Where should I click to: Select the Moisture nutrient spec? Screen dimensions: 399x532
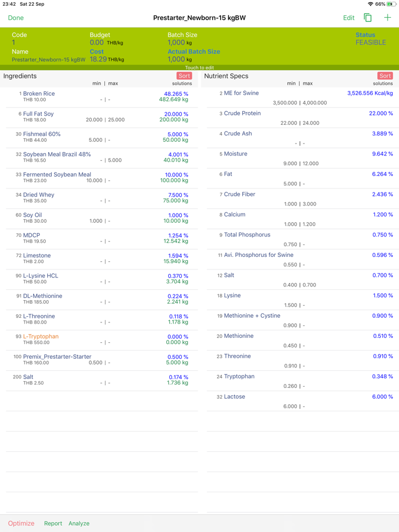(303, 158)
